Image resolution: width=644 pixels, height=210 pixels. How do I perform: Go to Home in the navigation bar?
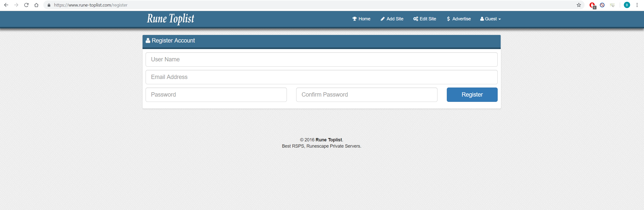tap(361, 19)
